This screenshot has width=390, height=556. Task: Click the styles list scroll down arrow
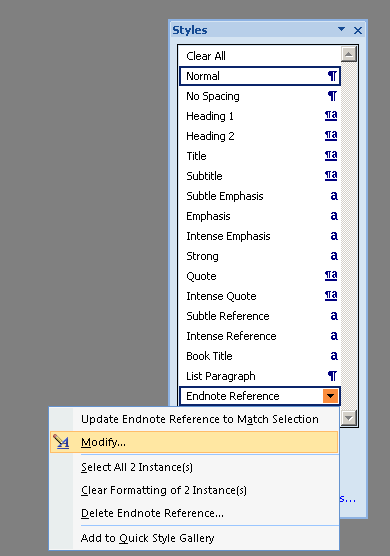pyautogui.click(x=349, y=418)
